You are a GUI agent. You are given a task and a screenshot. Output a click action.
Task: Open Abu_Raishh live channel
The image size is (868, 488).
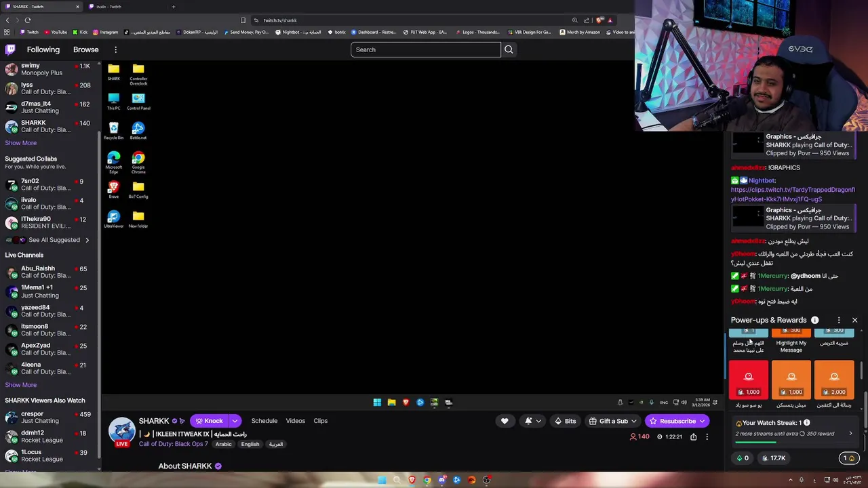[49, 272]
